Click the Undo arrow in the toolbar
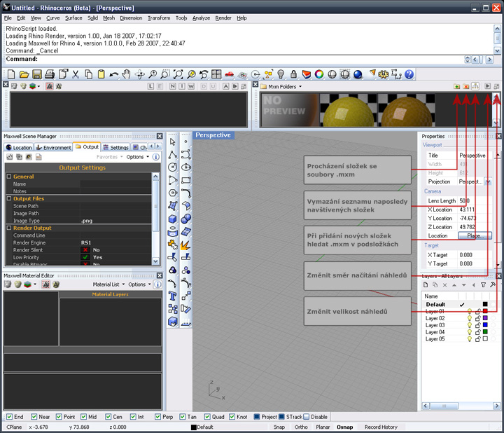This screenshot has width=504, height=433. (113, 74)
